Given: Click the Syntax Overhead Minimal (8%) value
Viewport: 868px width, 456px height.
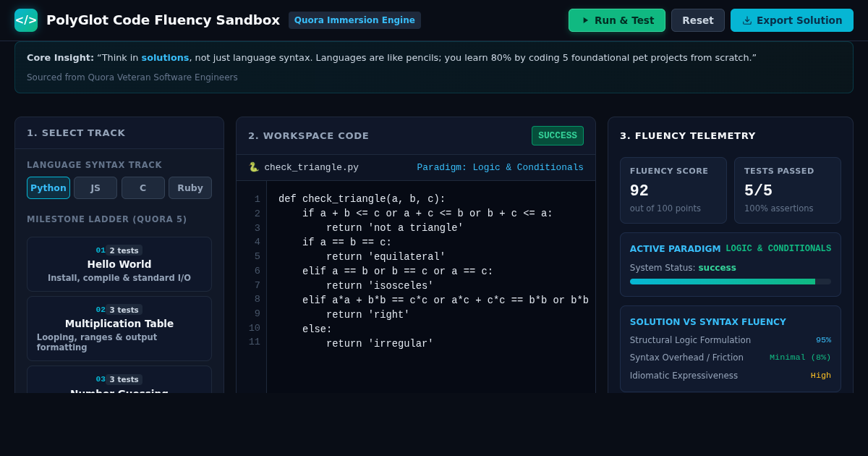Looking at the screenshot, I should [x=800, y=358].
